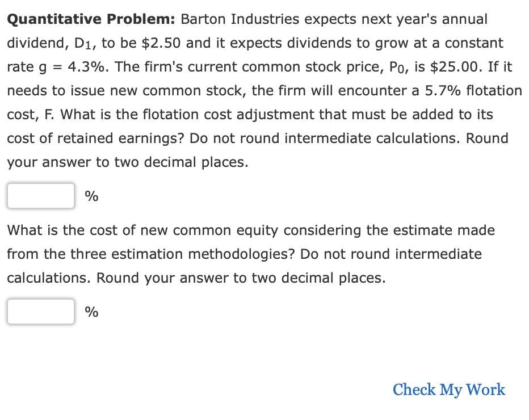Select the percent sign after the first answer box
The height and width of the screenshot is (420, 529).
(91, 195)
